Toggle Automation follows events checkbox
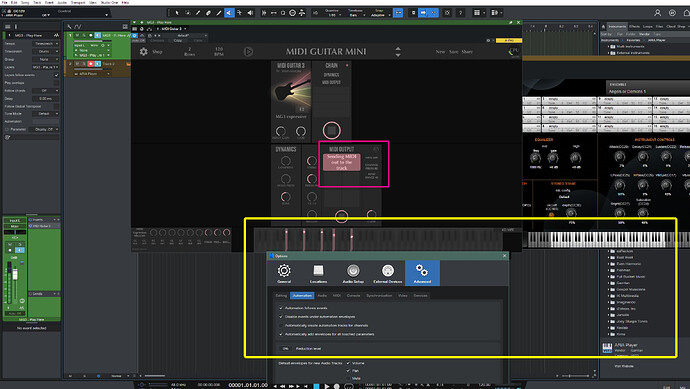 click(x=281, y=308)
